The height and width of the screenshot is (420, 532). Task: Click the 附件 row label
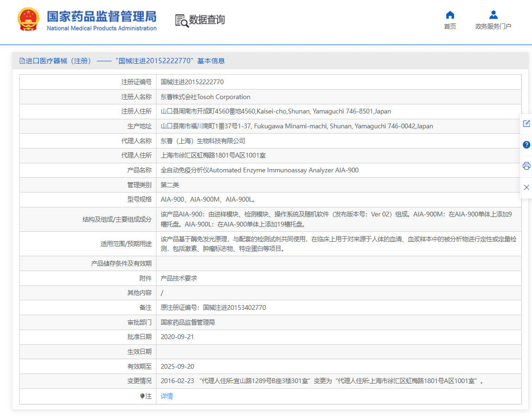(145, 278)
